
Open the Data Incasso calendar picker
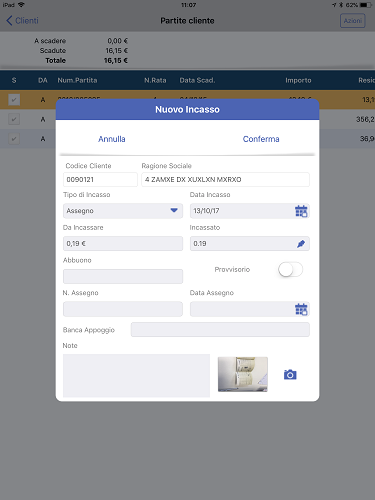301,211
